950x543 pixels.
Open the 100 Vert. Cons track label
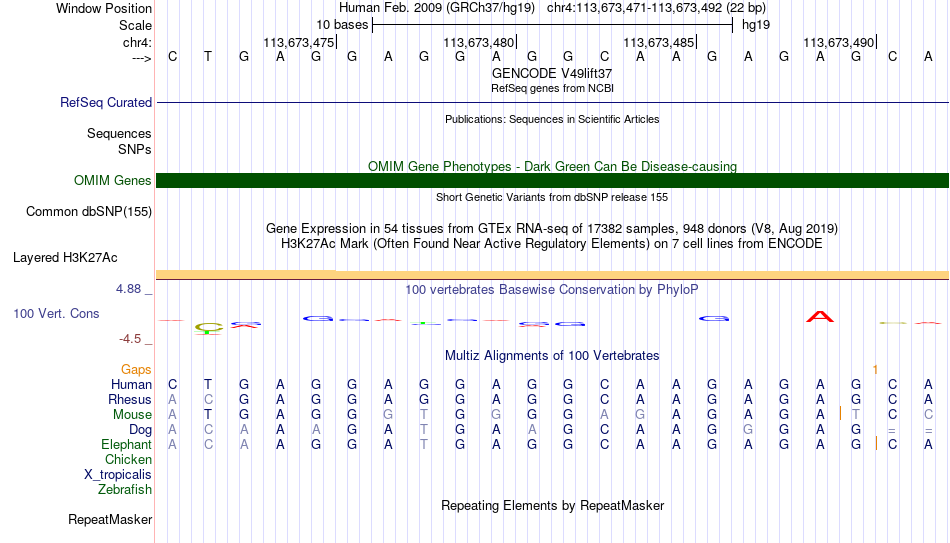[56, 313]
